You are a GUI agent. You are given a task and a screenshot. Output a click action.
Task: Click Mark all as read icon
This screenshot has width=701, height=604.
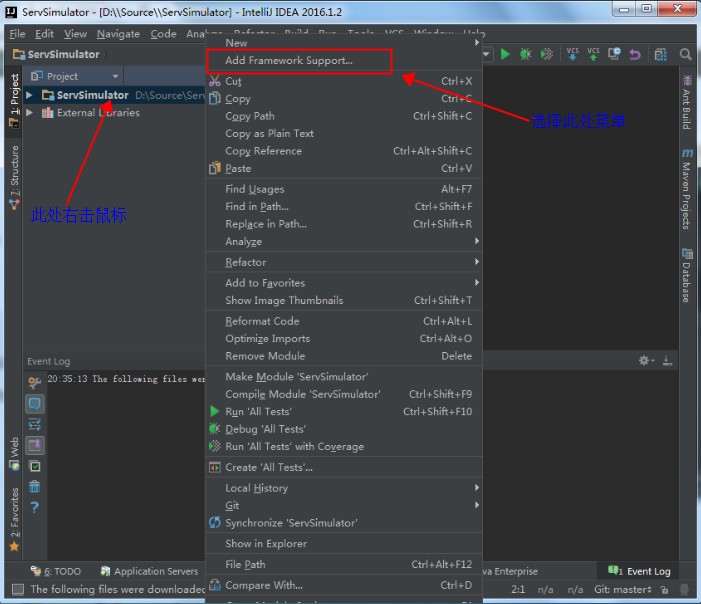click(34, 466)
